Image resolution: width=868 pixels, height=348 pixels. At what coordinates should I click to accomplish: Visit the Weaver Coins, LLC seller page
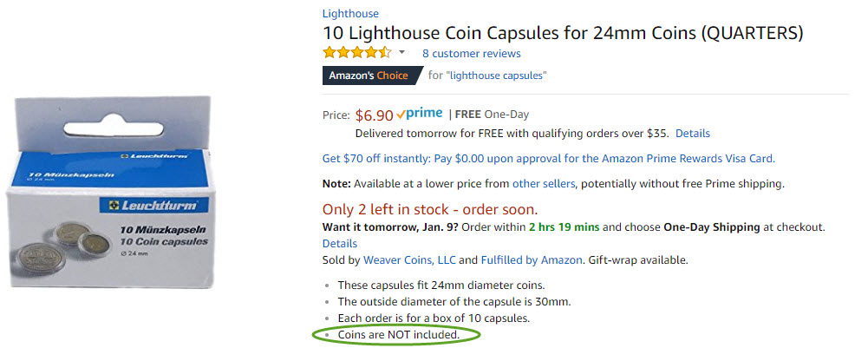[x=408, y=259]
